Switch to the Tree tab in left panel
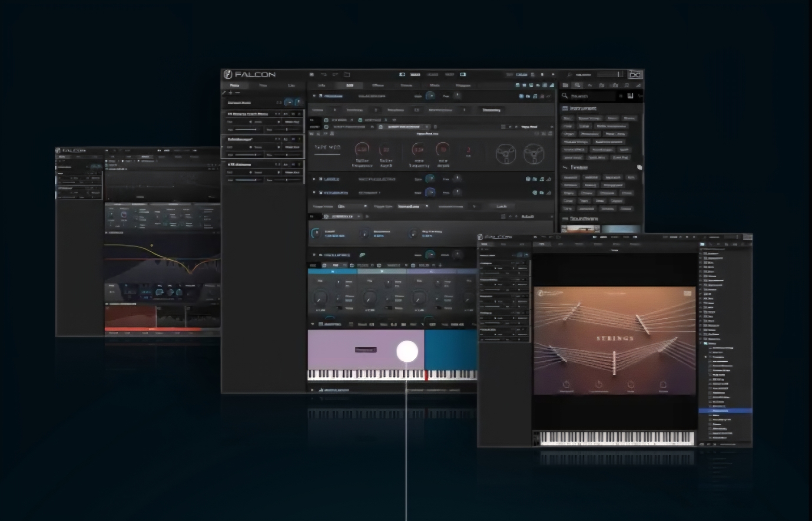Screen dimensions: 812x521 click(x=263, y=85)
